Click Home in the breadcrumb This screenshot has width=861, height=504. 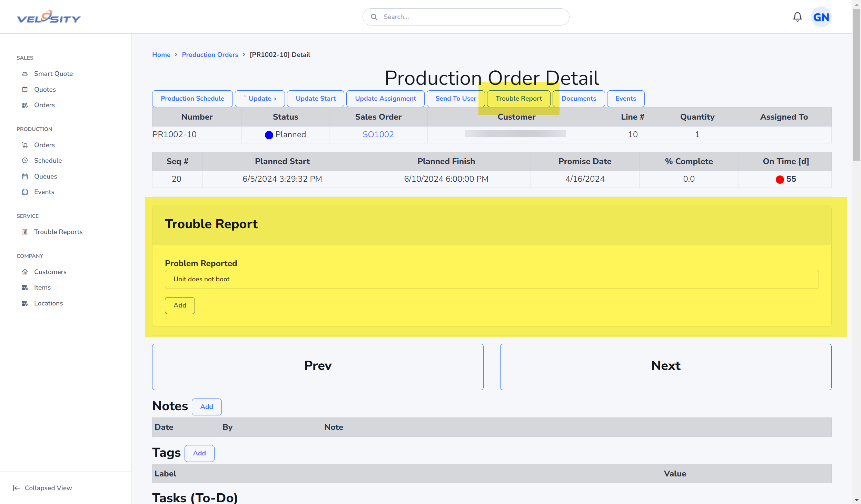(161, 55)
